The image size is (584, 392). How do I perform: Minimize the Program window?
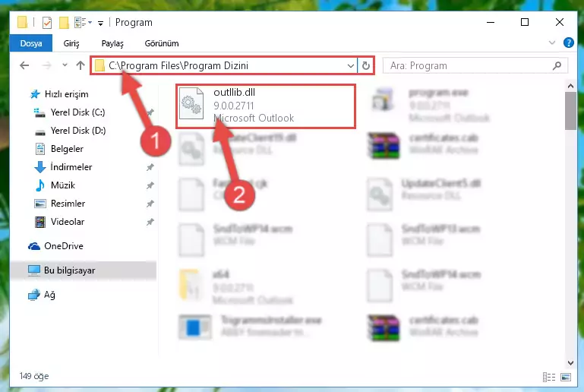coord(491,22)
